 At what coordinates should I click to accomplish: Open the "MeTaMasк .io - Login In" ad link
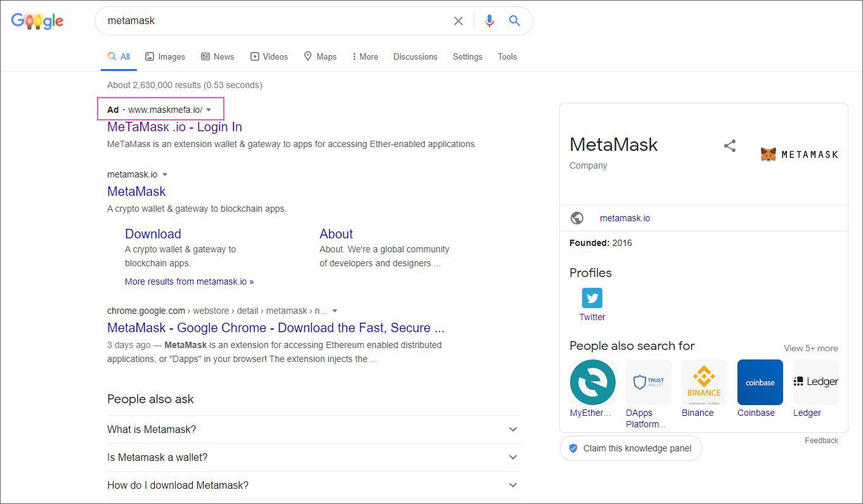[x=174, y=127]
